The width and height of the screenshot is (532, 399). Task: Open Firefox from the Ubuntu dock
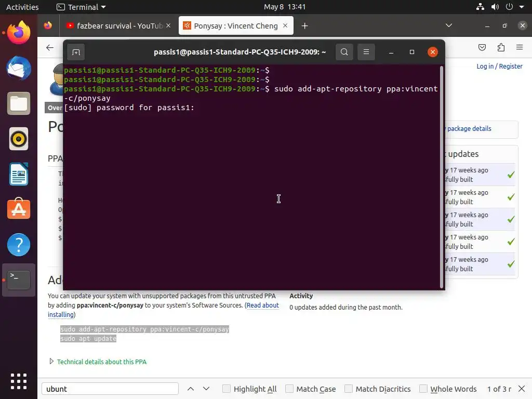coord(19,33)
